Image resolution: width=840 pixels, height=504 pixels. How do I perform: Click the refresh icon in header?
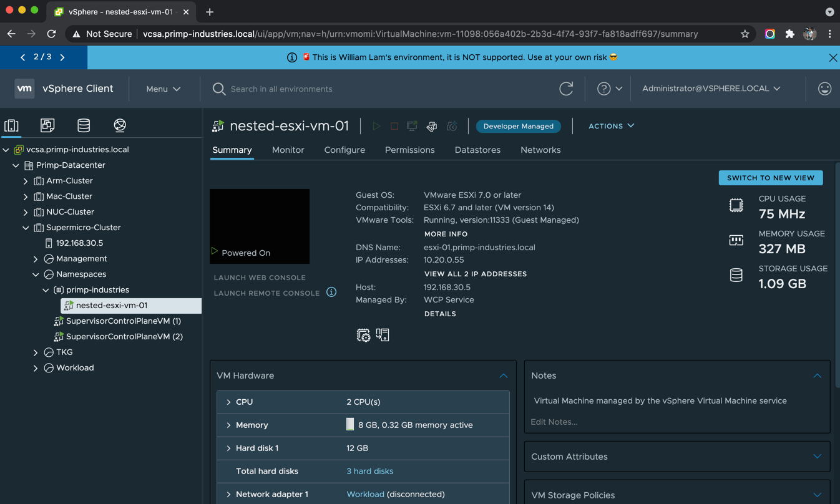tap(566, 89)
